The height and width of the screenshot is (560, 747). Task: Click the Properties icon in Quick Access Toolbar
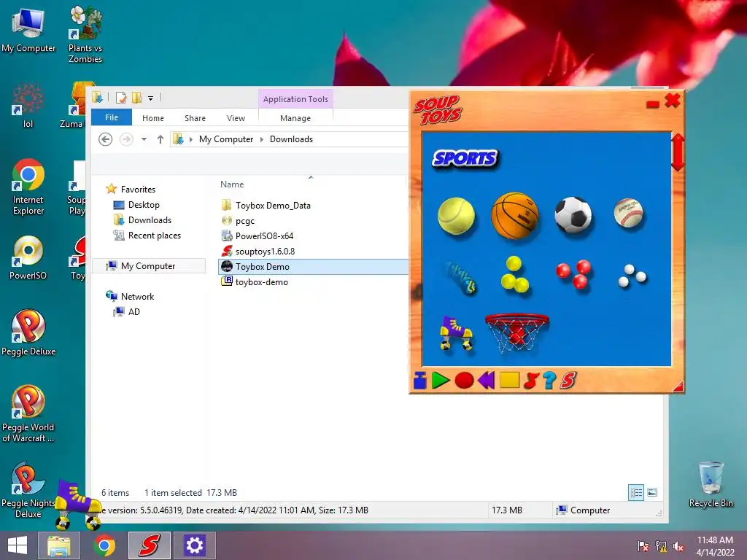click(x=122, y=98)
